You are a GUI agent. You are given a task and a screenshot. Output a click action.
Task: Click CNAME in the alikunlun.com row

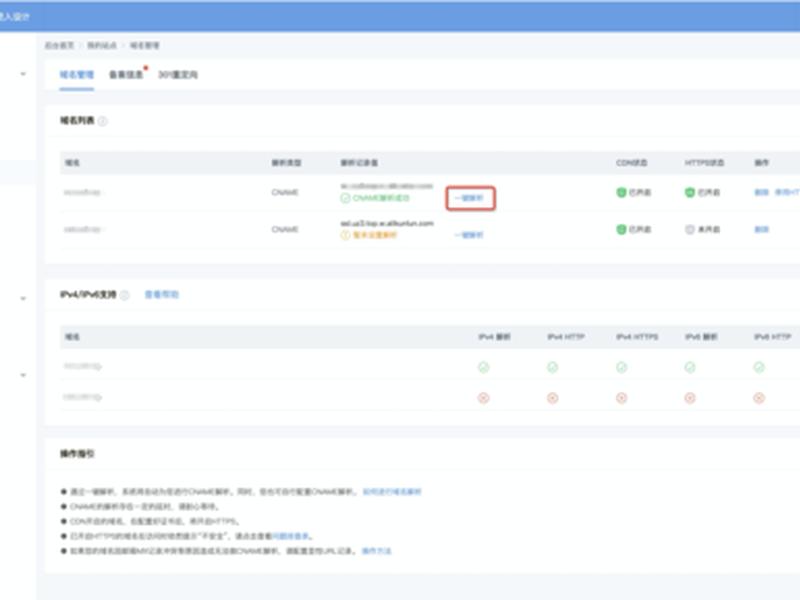(285, 229)
